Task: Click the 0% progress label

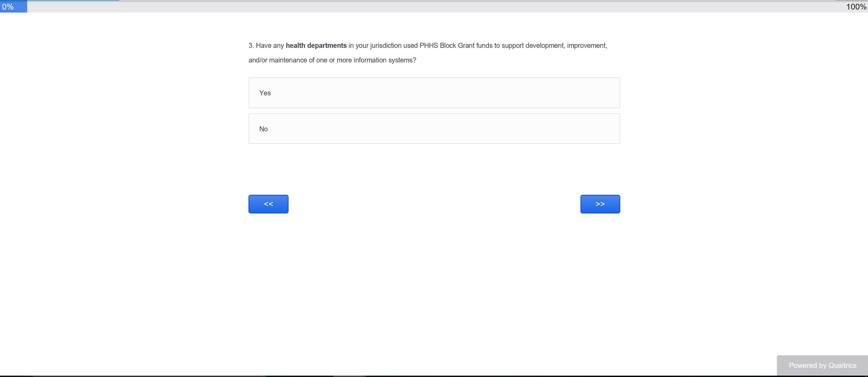Action: [x=8, y=7]
